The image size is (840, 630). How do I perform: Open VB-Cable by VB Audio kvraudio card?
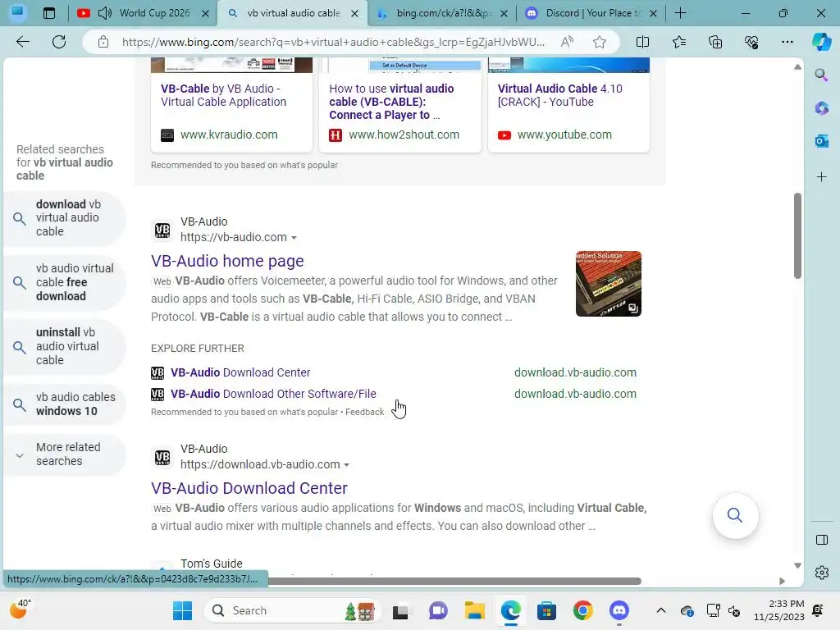click(231, 105)
